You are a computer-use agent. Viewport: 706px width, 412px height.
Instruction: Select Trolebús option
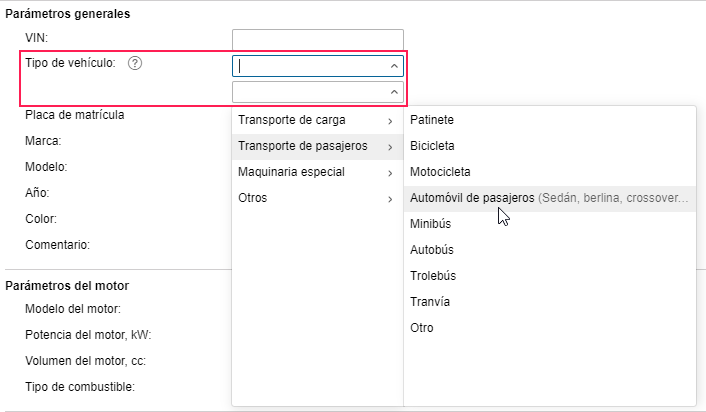point(433,276)
